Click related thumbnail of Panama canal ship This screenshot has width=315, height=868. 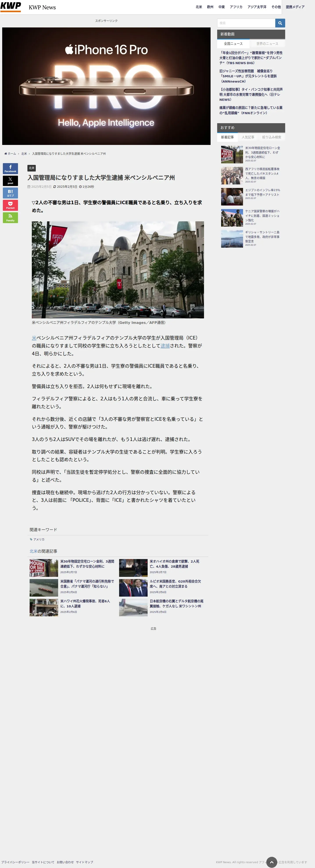[x=44, y=588]
